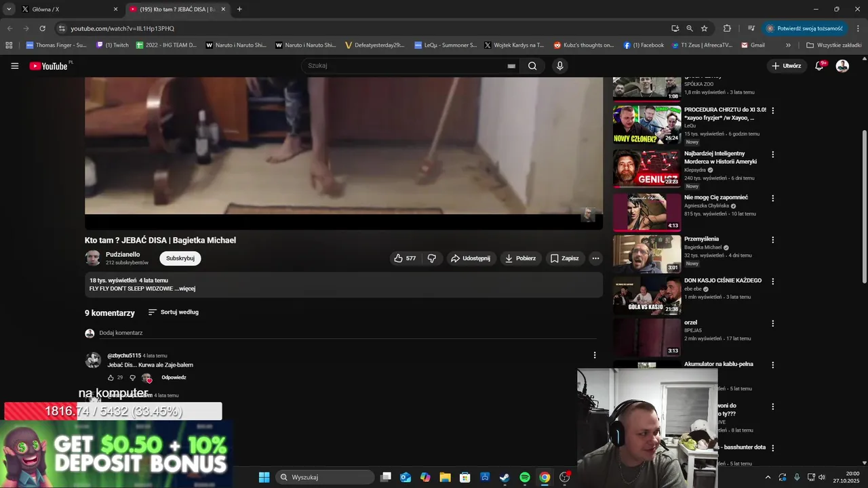Save the video with Zapisz

[564, 258]
